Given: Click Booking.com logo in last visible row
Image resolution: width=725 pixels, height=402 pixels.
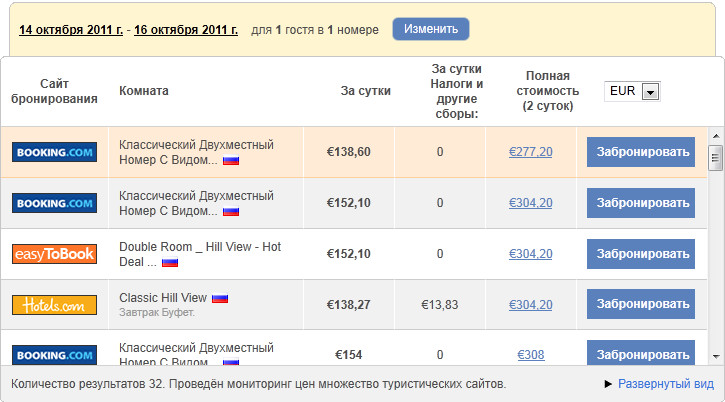Looking at the screenshot, I should point(54,354).
